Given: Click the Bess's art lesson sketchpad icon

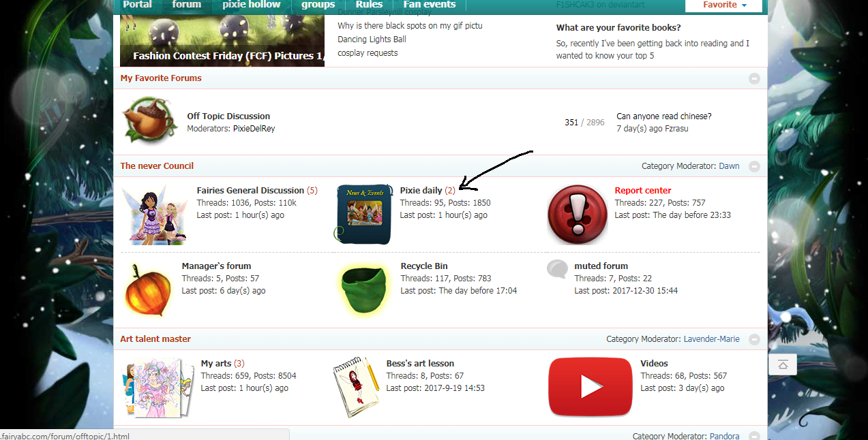Looking at the screenshot, I should 355,388.
